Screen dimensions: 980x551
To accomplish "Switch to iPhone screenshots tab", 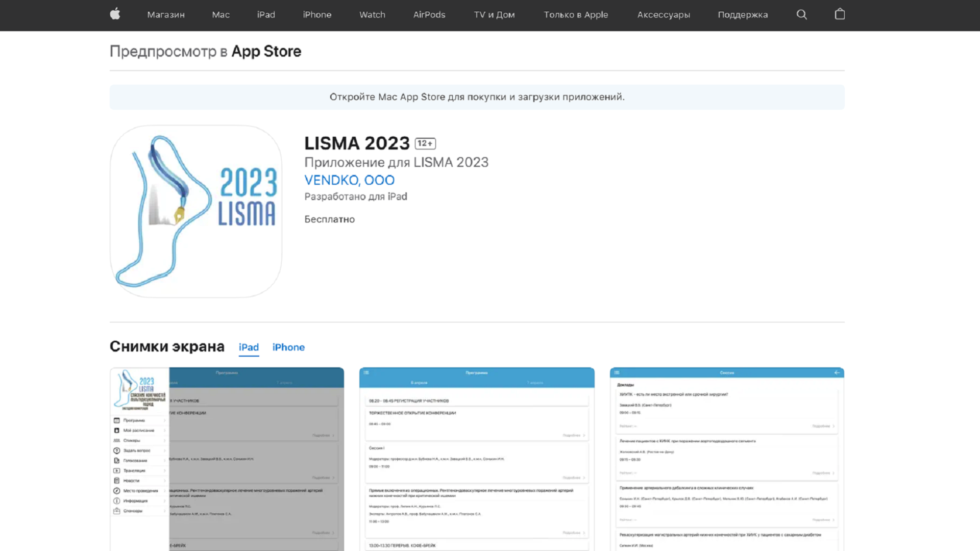I will pos(288,347).
